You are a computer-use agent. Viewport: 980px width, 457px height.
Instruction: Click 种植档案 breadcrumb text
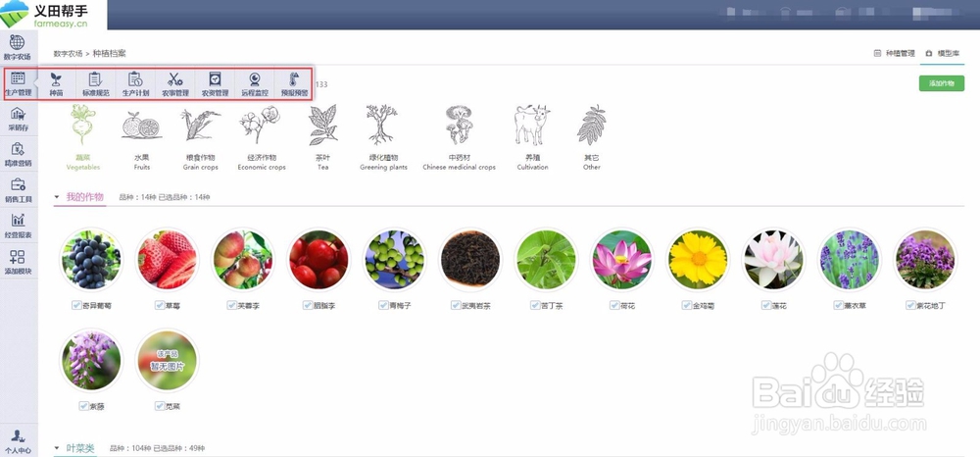coord(110,54)
